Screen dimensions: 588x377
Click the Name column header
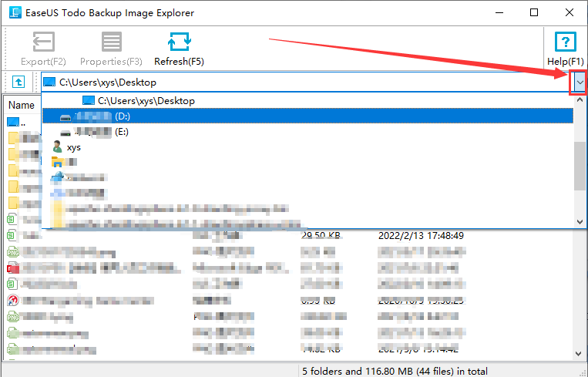[x=22, y=105]
